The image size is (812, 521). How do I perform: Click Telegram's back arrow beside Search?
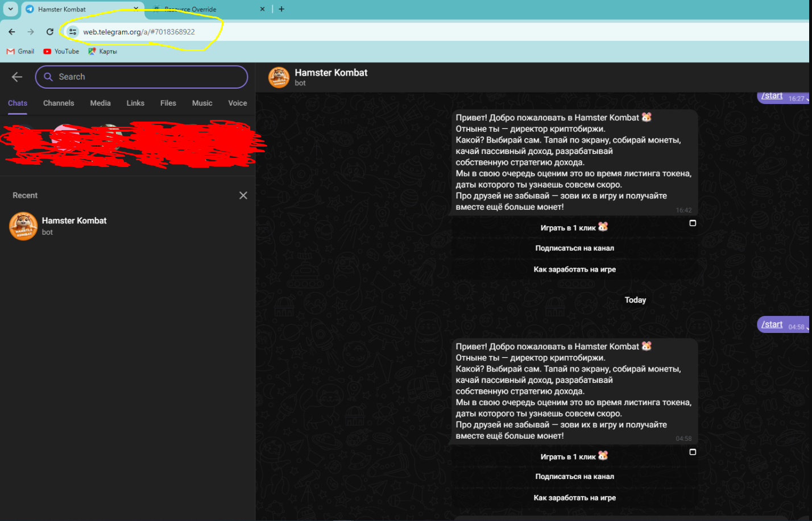point(17,77)
